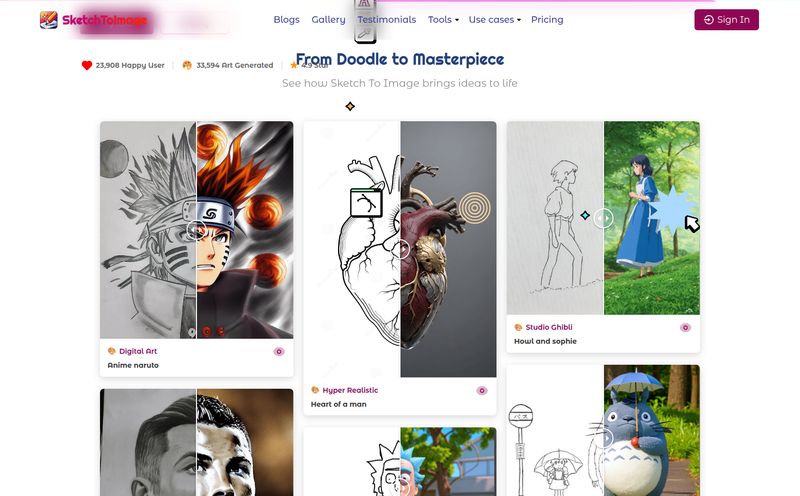Click the eye icon on Howl and sophie card

point(685,328)
